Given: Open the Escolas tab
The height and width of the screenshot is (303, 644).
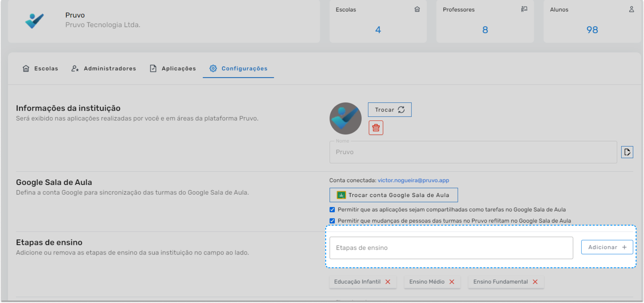Looking at the screenshot, I should pos(40,68).
